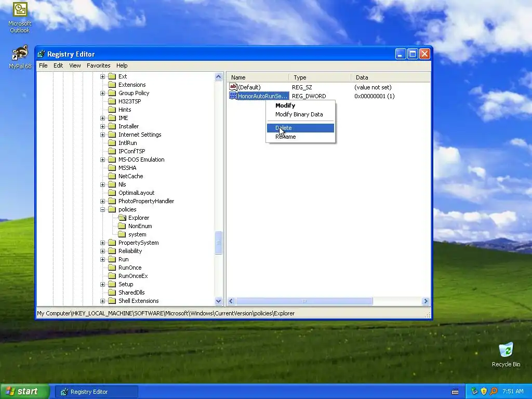532x399 pixels.
Task: Expand the Setup key
Action: (102, 284)
